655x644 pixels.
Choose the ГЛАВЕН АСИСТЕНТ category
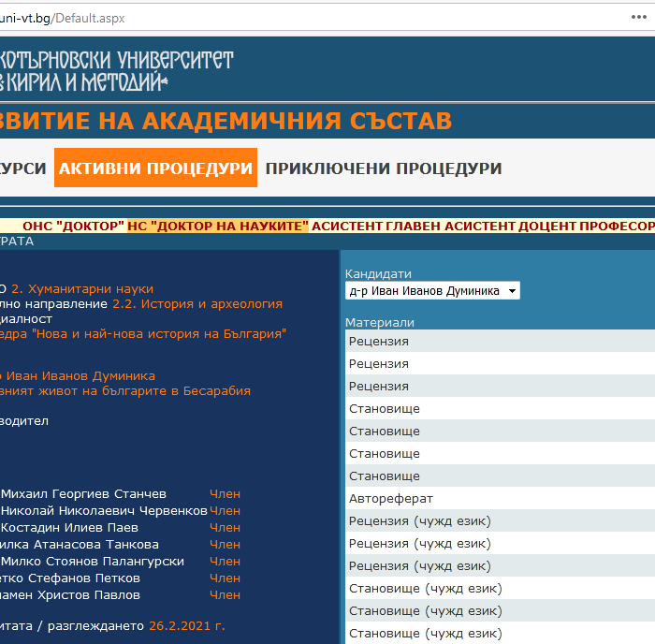(x=441, y=226)
